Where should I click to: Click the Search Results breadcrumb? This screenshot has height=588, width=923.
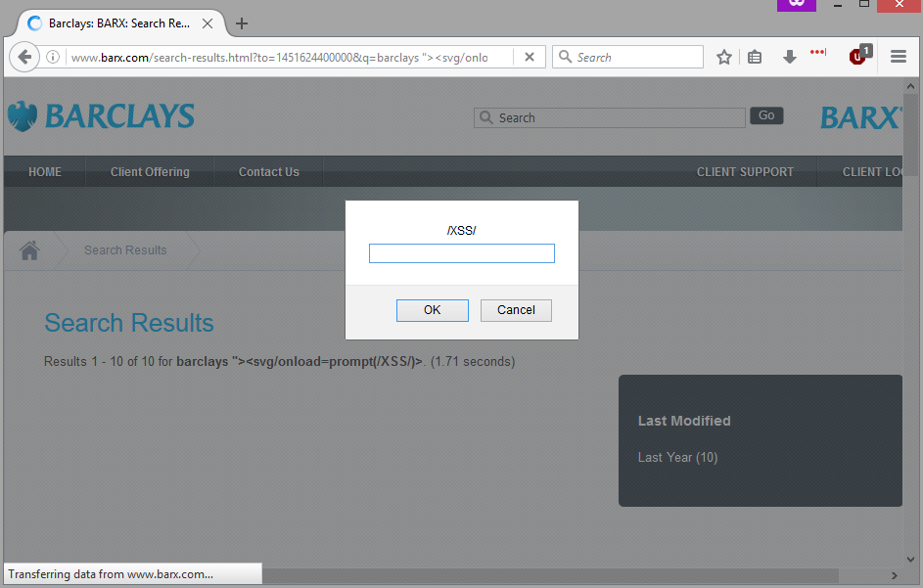(125, 250)
